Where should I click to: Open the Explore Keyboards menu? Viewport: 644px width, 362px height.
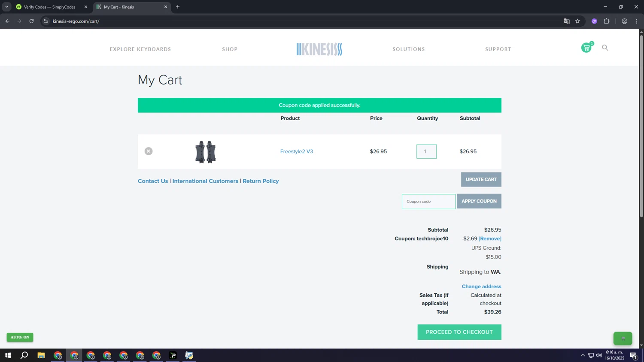point(140,49)
